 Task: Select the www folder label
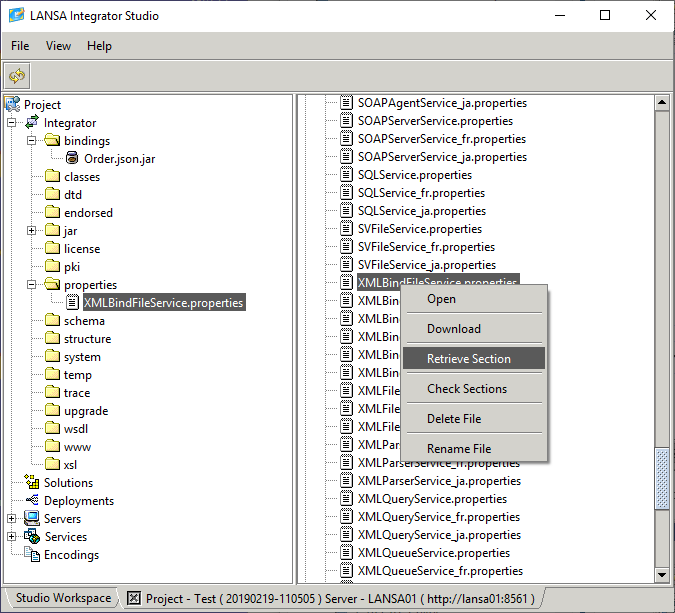(x=77, y=447)
